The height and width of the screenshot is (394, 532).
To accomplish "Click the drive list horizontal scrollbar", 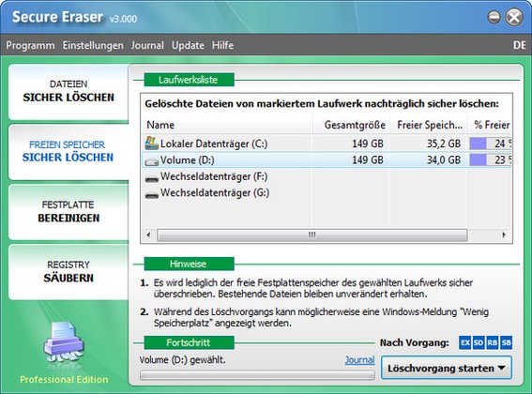I will 312,235.
